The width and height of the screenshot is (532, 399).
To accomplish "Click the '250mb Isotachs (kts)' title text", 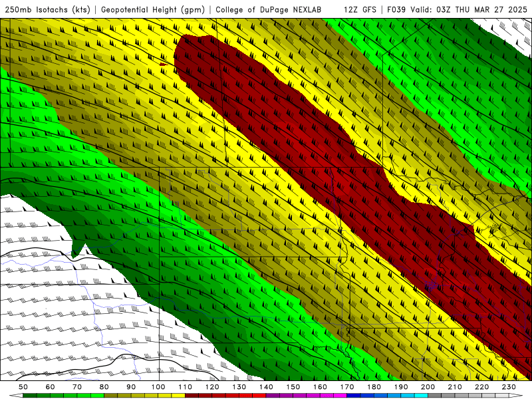I will [x=47, y=10].
